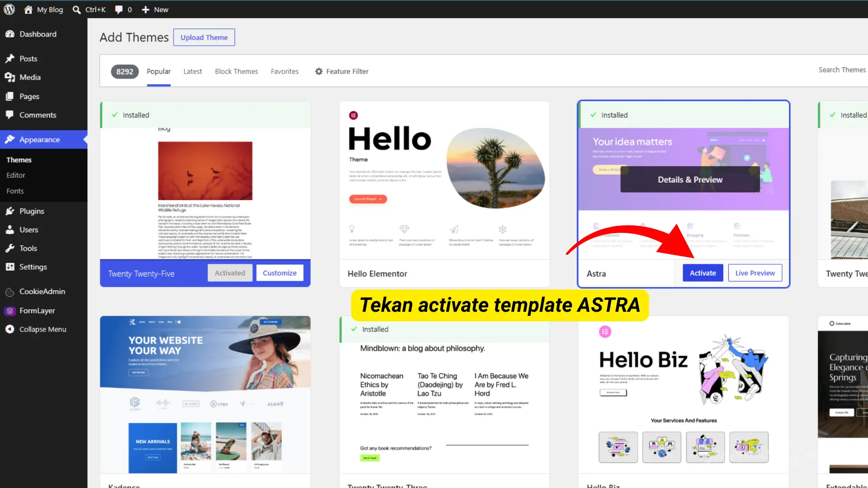Click the My Blog site name link
868x488 pixels.
point(50,9)
